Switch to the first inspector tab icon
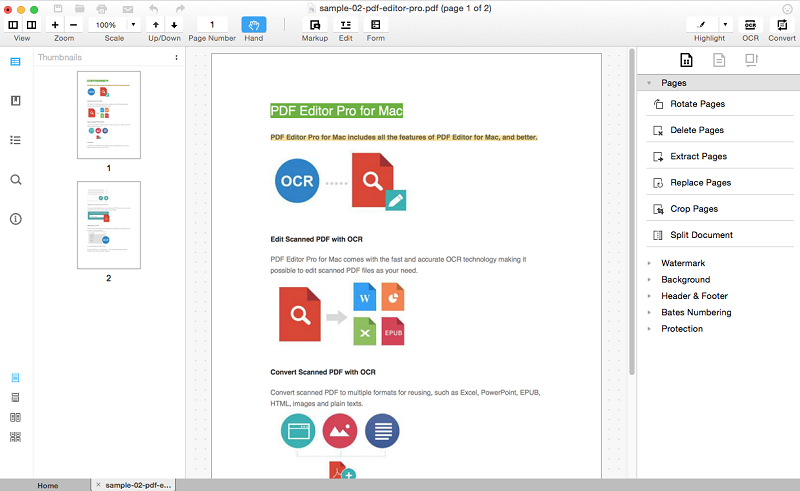Screen dimensions: 800x491 coord(686,60)
